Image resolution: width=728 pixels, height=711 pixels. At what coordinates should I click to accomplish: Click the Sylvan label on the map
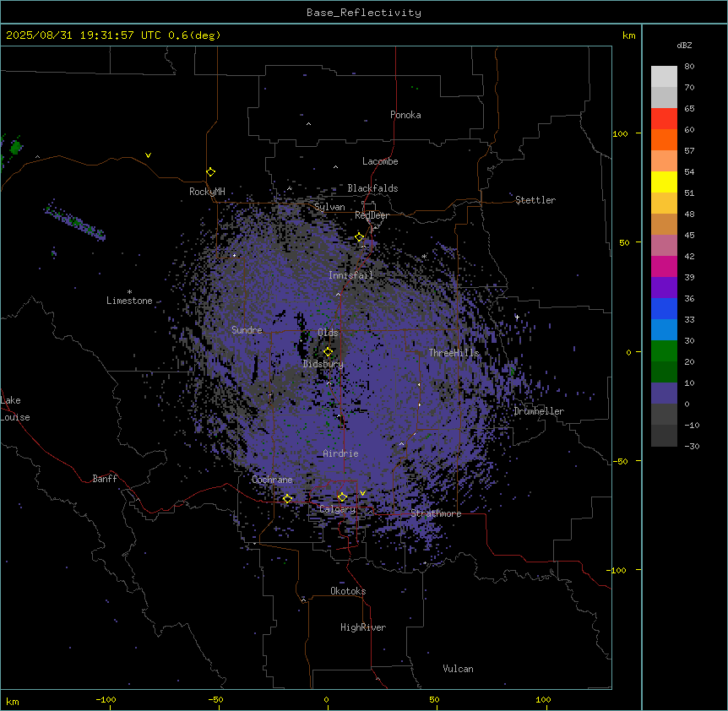329,207
